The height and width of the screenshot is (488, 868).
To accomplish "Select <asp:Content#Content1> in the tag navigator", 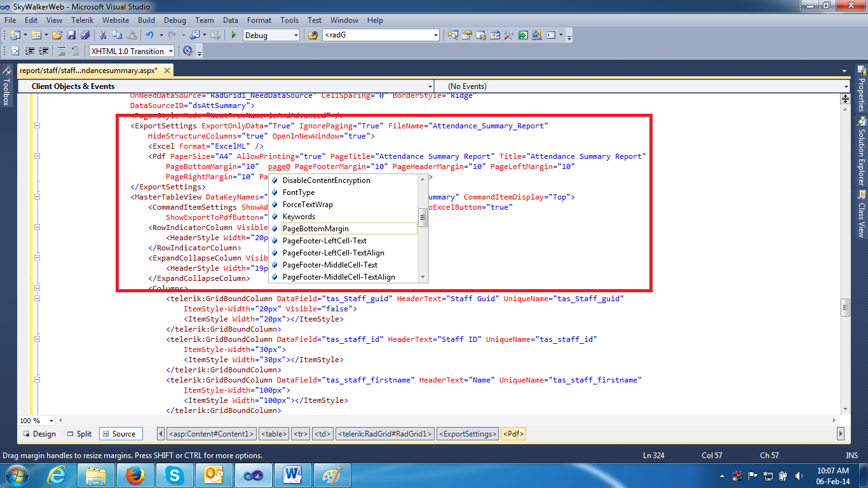I will tap(211, 434).
